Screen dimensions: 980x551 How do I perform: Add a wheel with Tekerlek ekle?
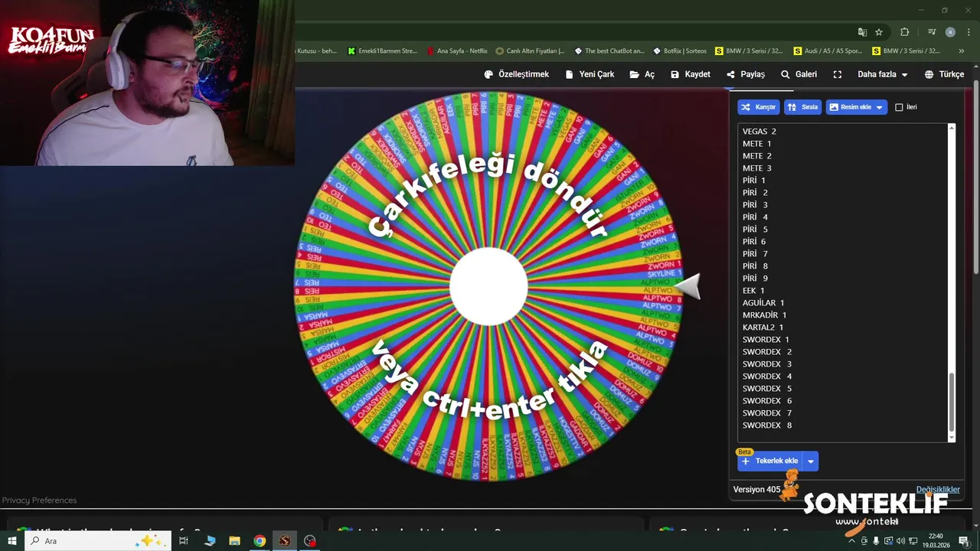[x=769, y=461]
